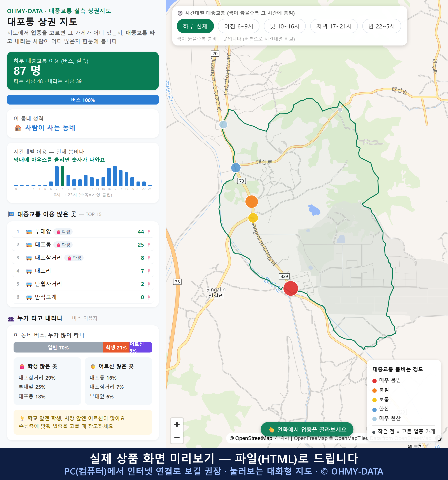
Task: Click the 하루 대중교통 이용 87 명 card
Action: click(x=83, y=71)
